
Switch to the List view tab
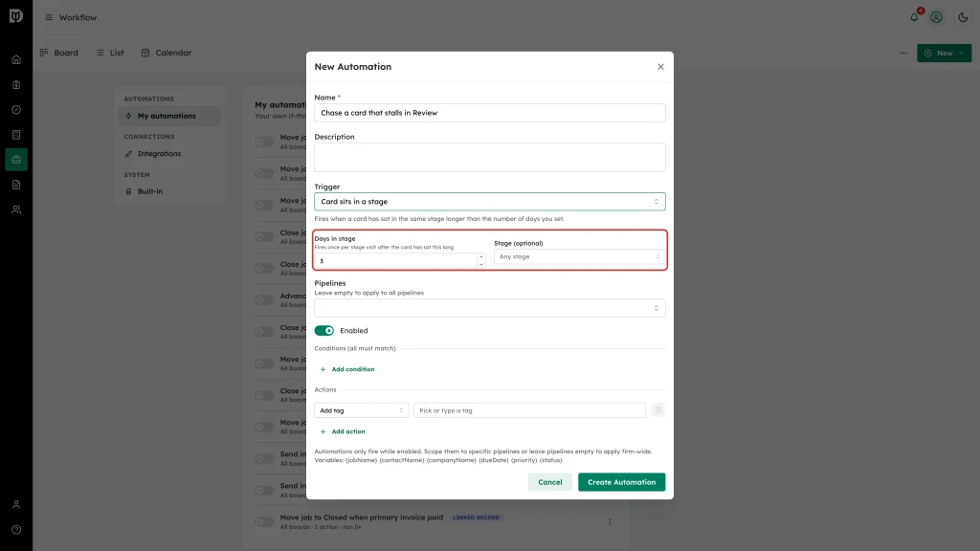pyautogui.click(x=110, y=54)
